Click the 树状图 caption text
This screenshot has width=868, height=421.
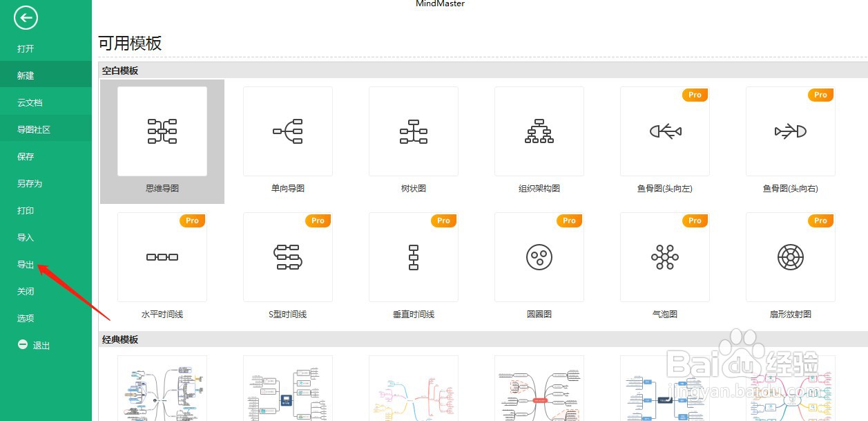[414, 188]
